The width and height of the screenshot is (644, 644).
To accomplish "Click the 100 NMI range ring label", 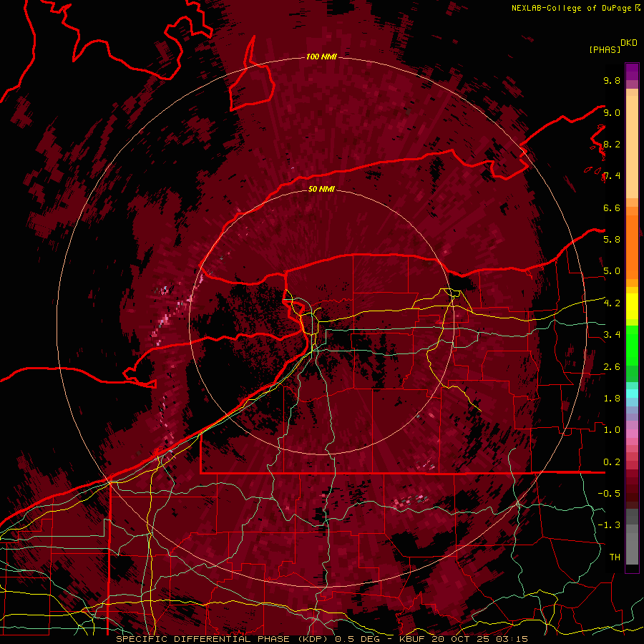I will (x=321, y=57).
